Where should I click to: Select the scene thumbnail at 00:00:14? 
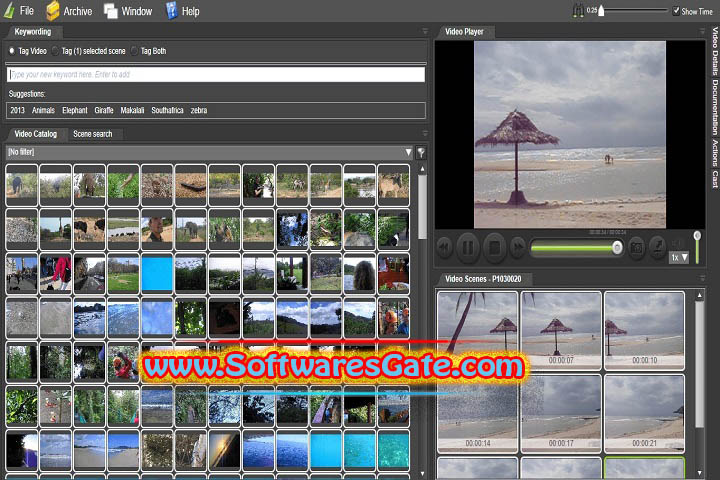(x=477, y=413)
